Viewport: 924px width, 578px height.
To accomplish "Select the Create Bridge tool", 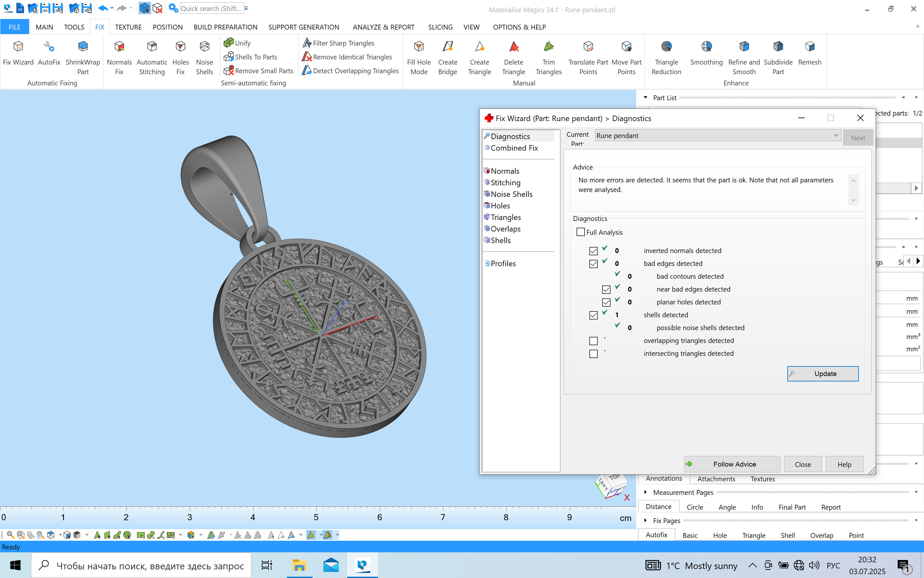I will click(x=448, y=58).
